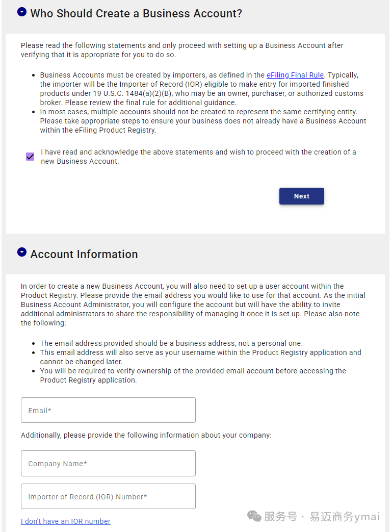Click the Next button
The height and width of the screenshot is (532, 392).
301,196
